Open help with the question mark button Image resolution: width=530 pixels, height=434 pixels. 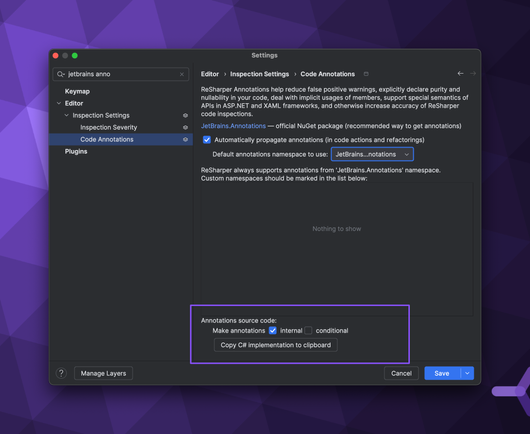[x=61, y=373]
